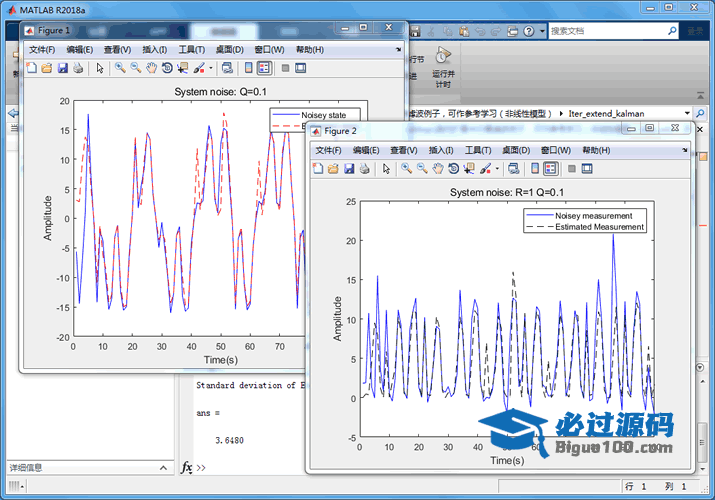Click Zoom Out tool in Figure 2
This screenshot has height=500, width=715.
coord(422,168)
